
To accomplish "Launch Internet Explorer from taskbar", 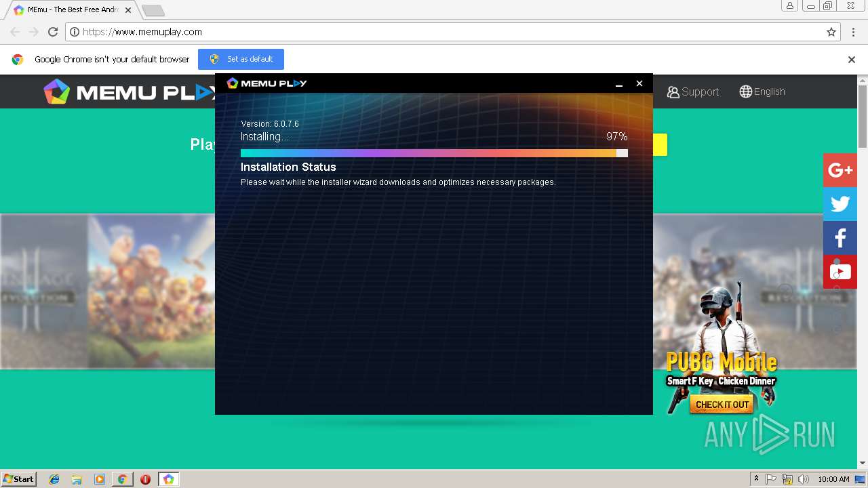I will coord(54,479).
